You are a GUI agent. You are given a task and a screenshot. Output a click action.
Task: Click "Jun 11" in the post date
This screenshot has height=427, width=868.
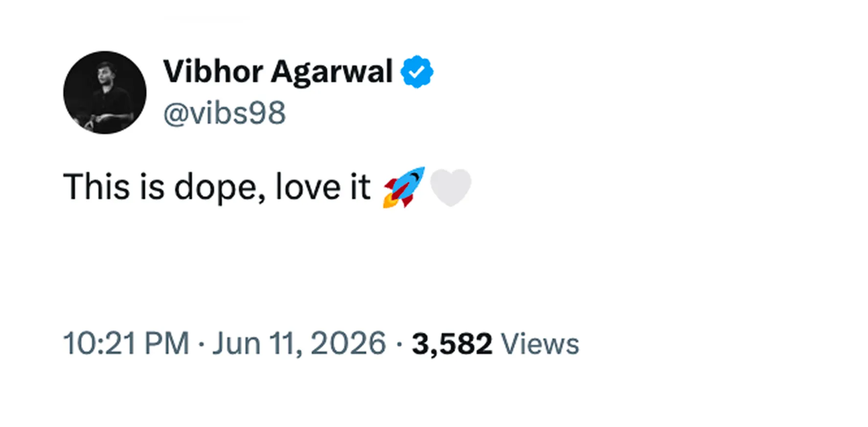[x=255, y=343]
